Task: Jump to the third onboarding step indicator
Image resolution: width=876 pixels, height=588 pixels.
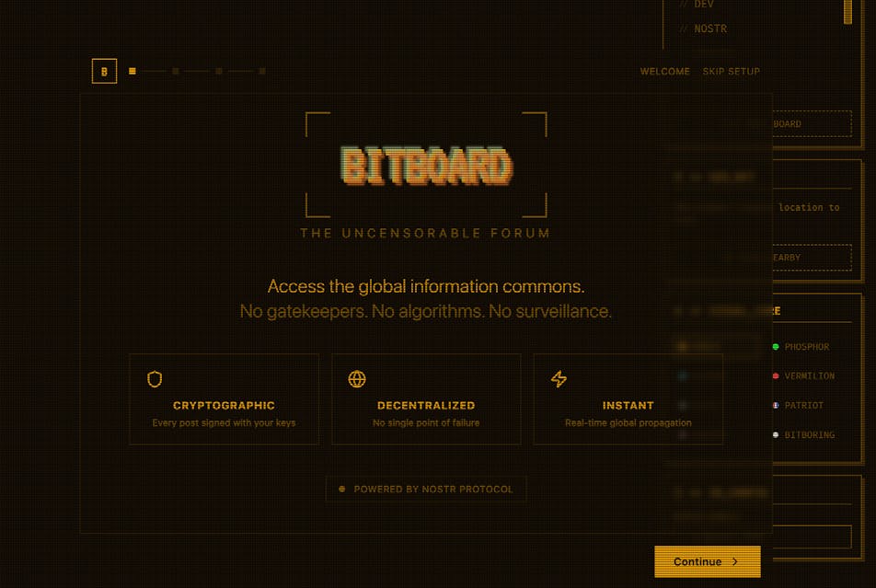Action: pyautogui.click(x=219, y=71)
